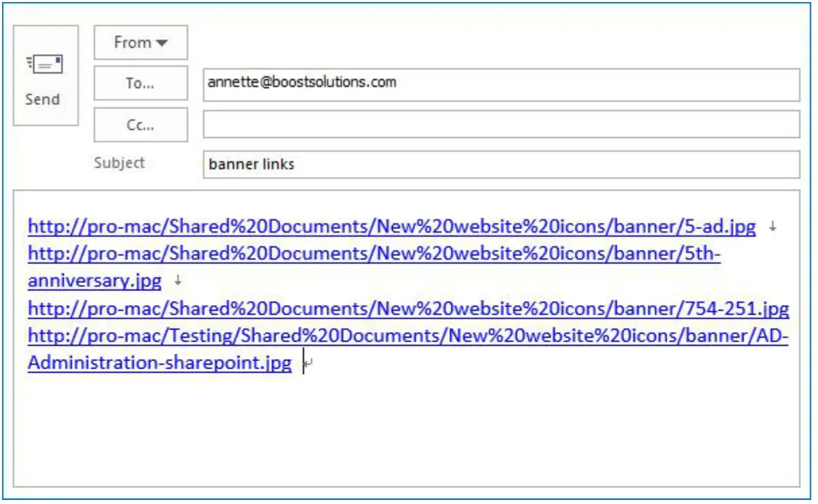Click the Subject label
Viewport: 818px width, 504px height.
coord(119,163)
